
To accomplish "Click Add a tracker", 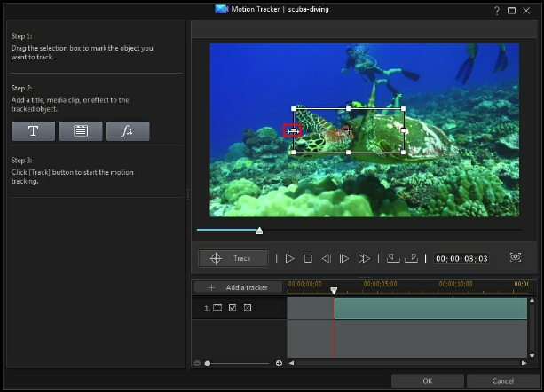I will click(x=238, y=287).
